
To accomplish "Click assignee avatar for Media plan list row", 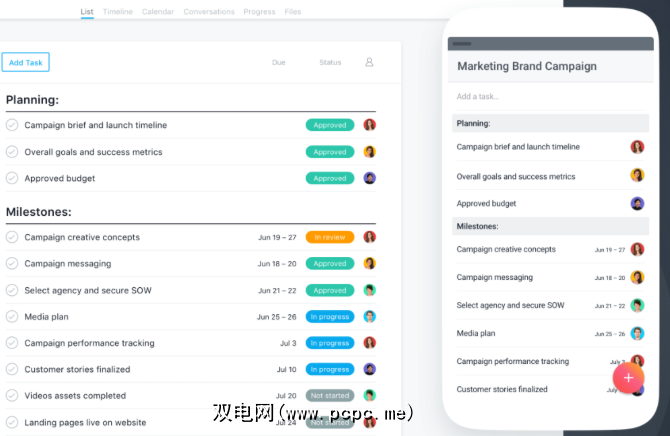I will click(370, 316).
